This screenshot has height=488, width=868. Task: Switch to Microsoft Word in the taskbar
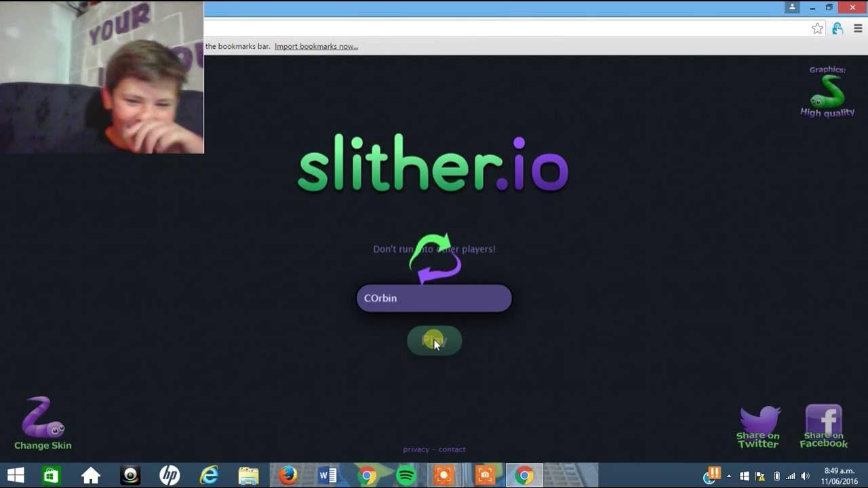point(328,476)
